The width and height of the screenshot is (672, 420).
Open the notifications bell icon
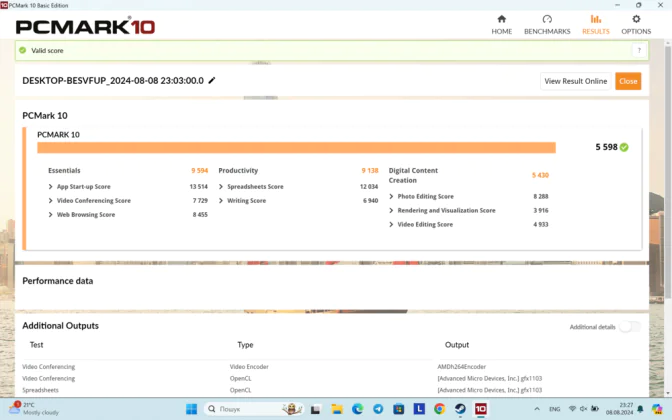[x=640, y=409]
